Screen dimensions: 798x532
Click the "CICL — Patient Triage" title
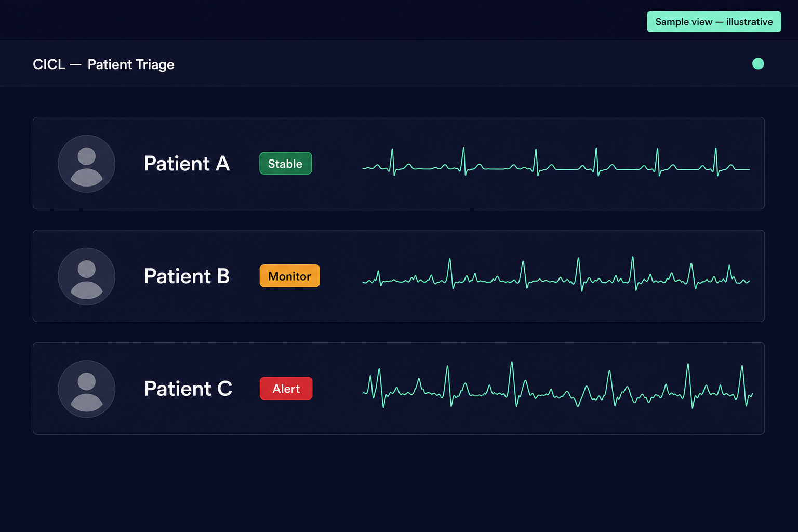click(103, 64)
